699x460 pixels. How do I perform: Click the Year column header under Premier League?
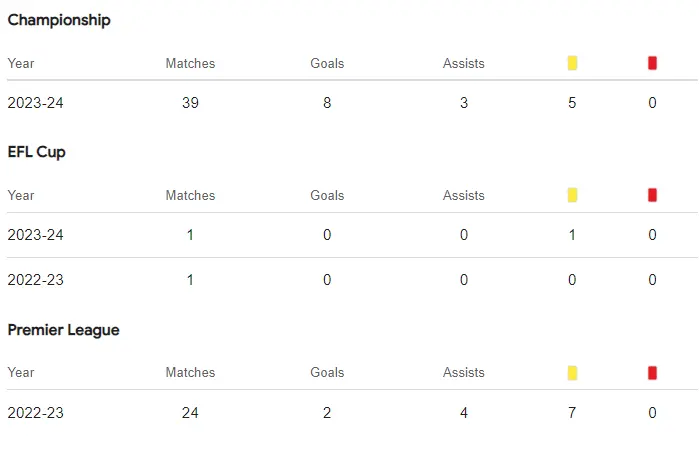point(21,372)
